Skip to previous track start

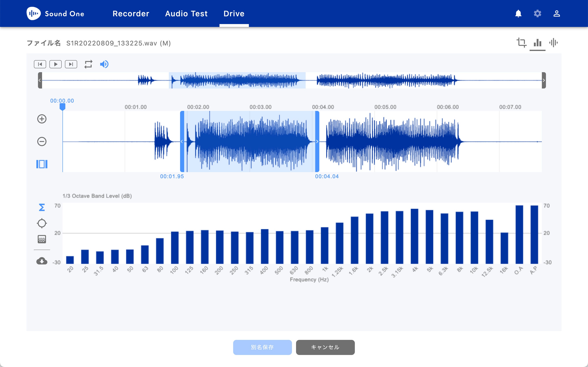(40, 64)
